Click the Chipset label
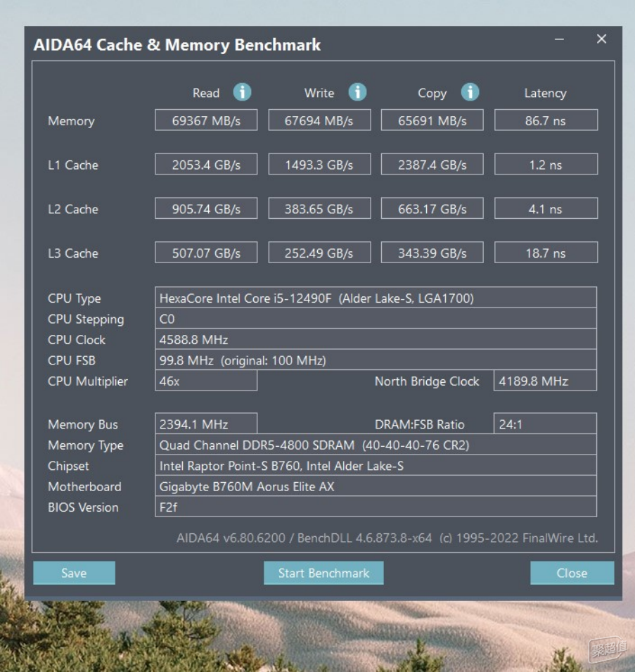The width and height of the screenshot is (635, 672). pos(68,467)
